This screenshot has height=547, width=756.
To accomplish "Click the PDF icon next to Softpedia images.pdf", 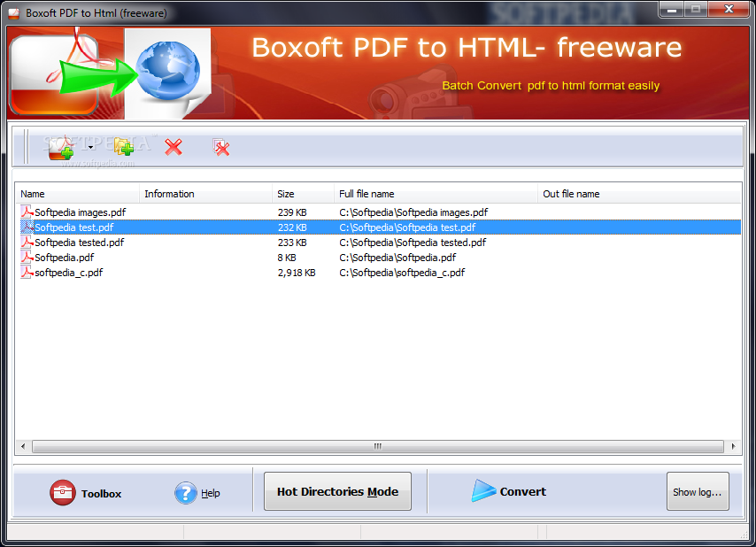I will 27,212.
